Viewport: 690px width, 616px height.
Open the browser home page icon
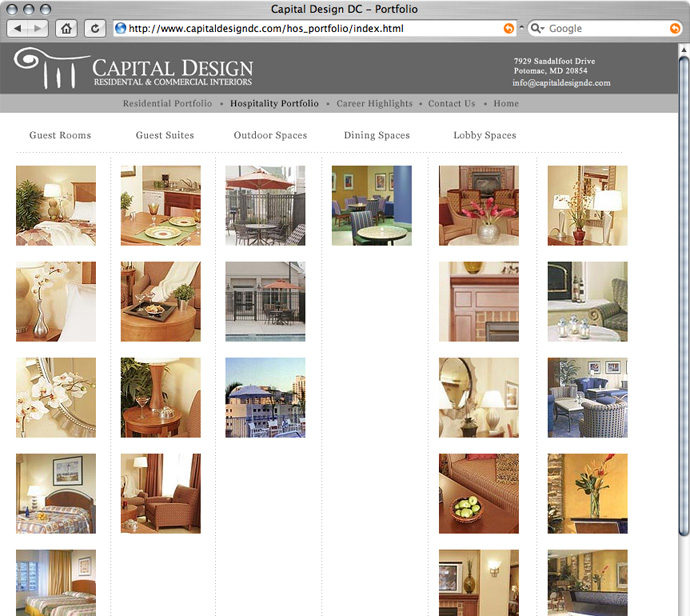[x=66, y=29]
